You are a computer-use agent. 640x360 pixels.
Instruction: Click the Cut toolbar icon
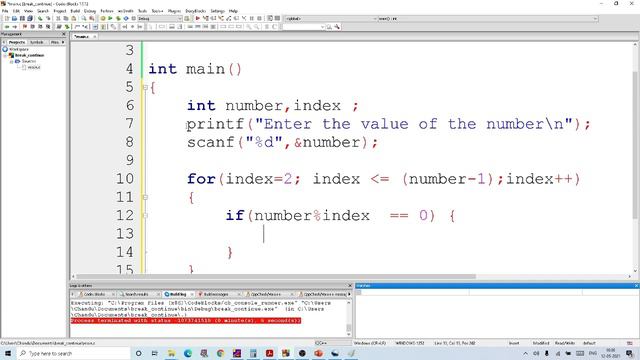point(58,18)
